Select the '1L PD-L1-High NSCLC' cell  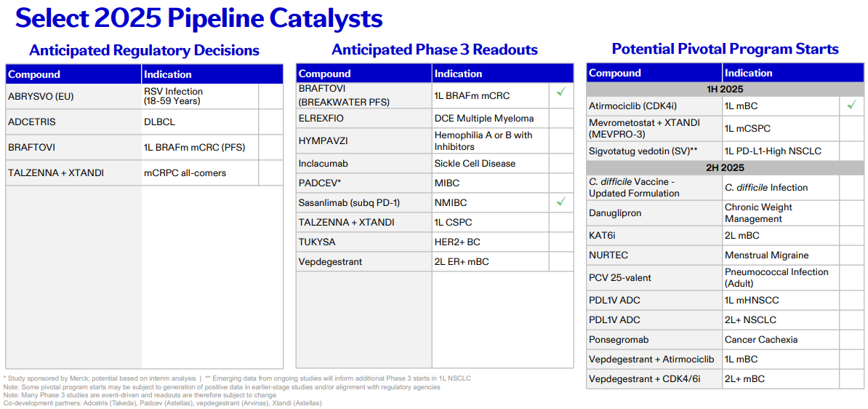[781, 151]
